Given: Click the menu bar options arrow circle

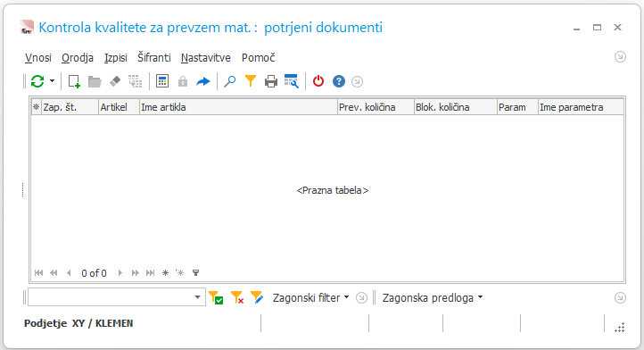Looking at the screenshot, I should tap(620, 57).
